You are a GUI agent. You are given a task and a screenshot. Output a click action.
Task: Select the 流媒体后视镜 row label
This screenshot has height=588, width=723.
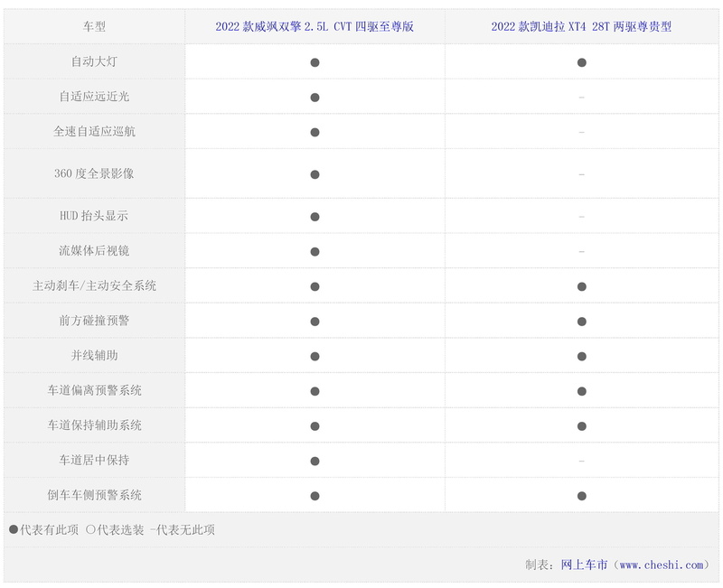(x=94, y=251)
